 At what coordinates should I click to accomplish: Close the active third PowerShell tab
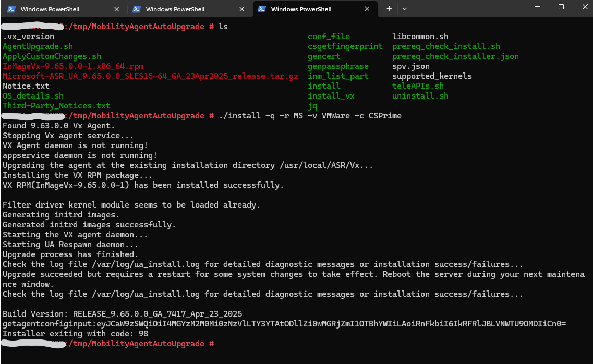click(x=367, y=9)
